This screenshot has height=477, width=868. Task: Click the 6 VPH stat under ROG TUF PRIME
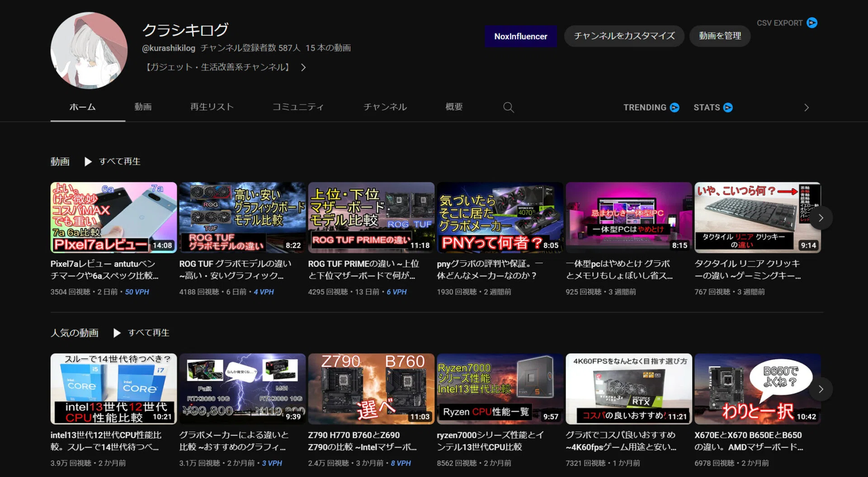pyautogui.click(x=396, y=292)
